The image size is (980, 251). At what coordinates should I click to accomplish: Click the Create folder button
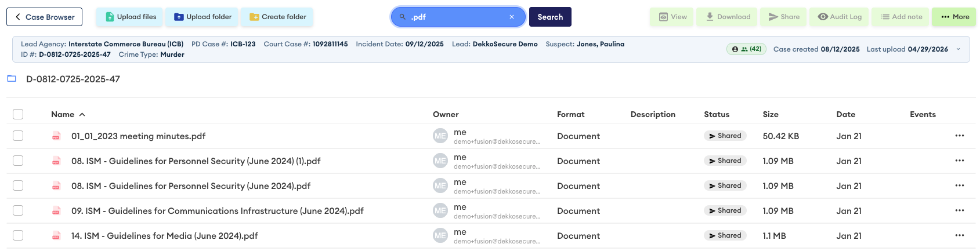click(x=277, y=17)
